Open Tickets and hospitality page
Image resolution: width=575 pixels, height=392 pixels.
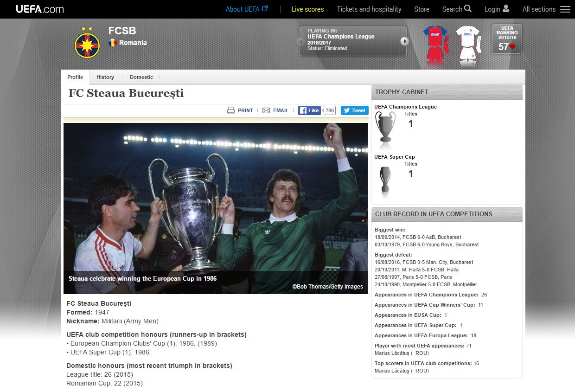tap(369, 9)
